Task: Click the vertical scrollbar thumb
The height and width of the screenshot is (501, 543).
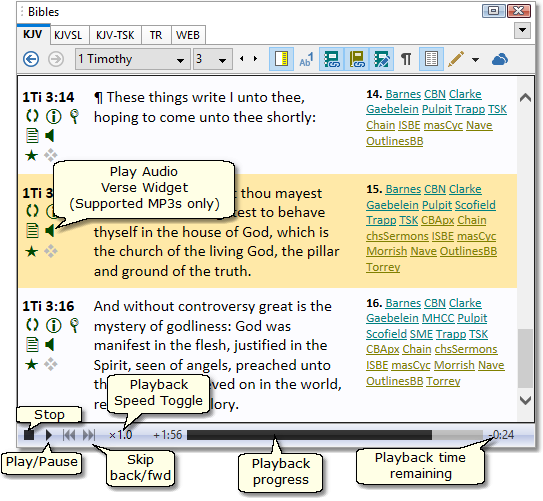Action: 525,358
